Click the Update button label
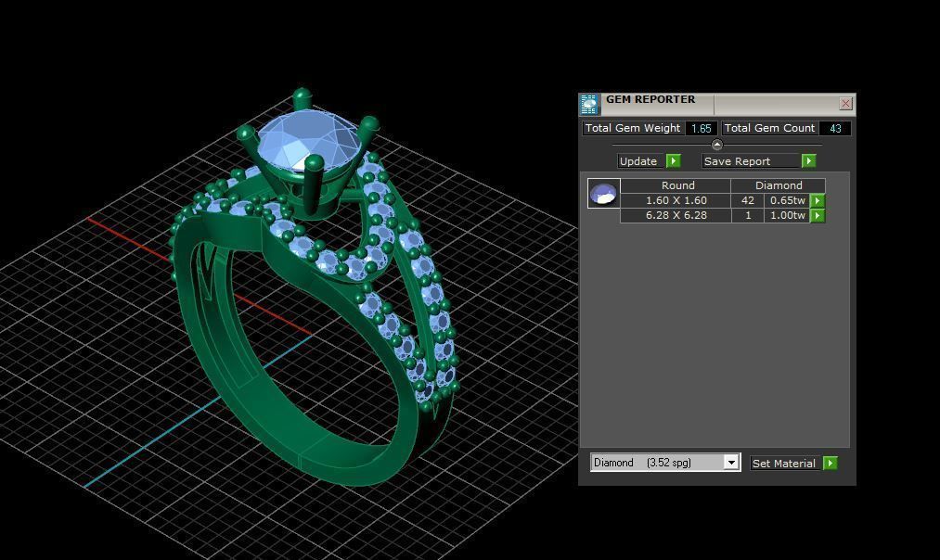940x560 pixels. coord(641,161)
